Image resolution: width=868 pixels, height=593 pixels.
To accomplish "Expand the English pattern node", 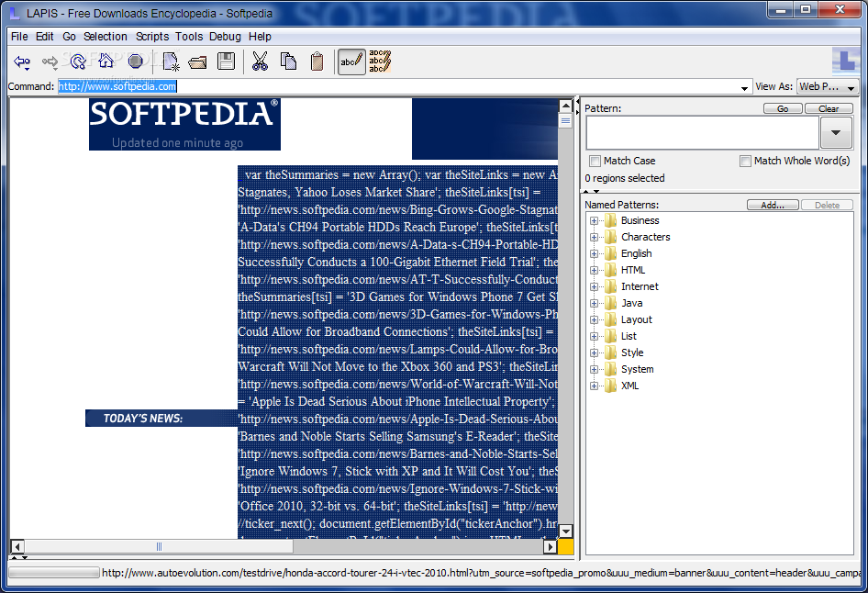I will click(594, 254).
